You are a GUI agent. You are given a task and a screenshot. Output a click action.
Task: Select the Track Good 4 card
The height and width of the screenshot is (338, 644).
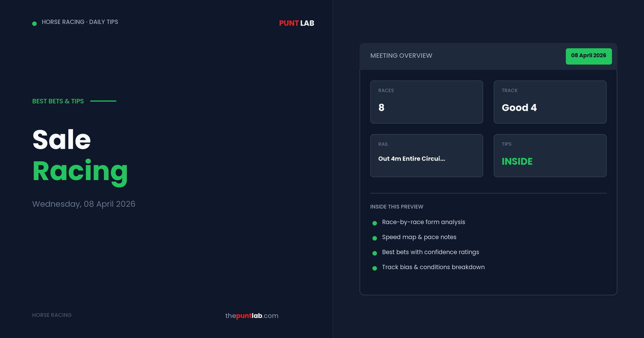(550, 102)
